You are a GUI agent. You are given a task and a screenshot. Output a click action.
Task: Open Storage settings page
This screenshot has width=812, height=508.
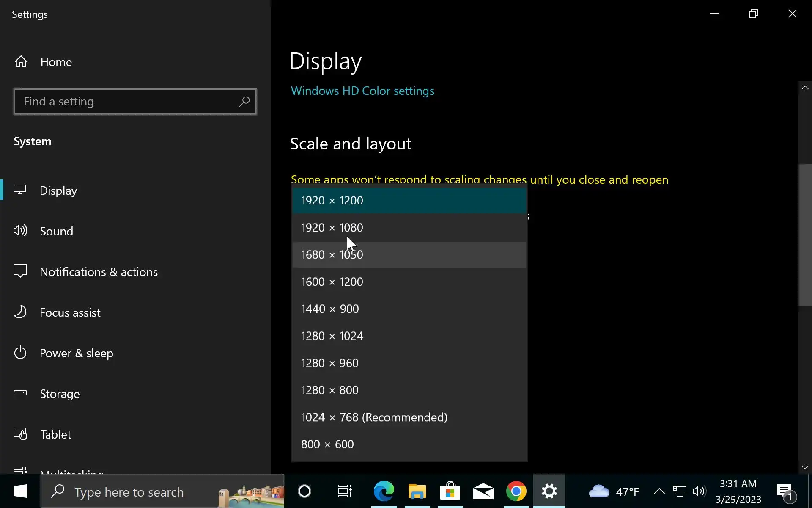click(x=59, y=394)
